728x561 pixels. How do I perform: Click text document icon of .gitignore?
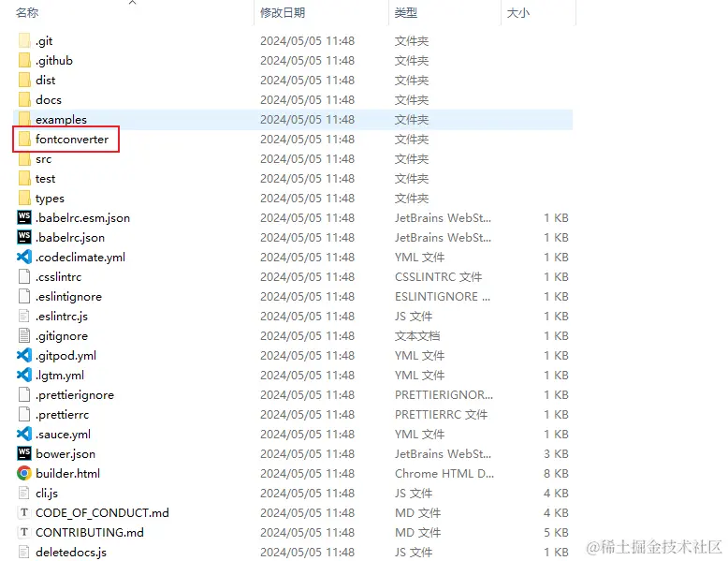(x=24, y=335)
